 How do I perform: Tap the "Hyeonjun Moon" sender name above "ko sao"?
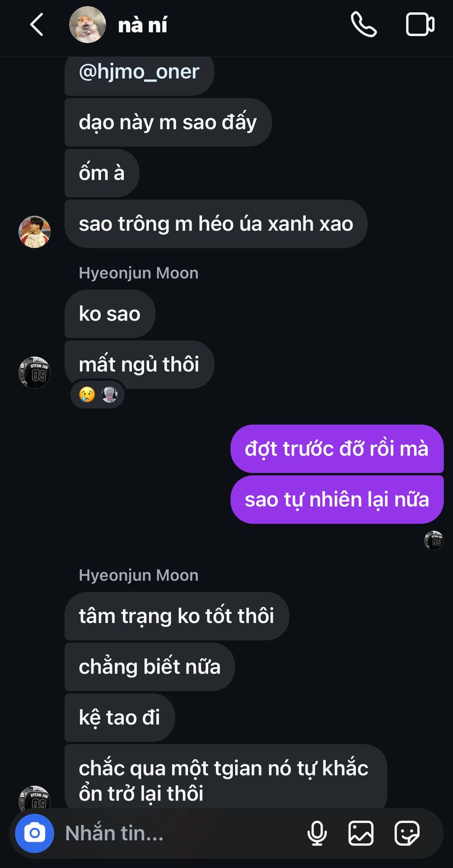tap(139, 273)
